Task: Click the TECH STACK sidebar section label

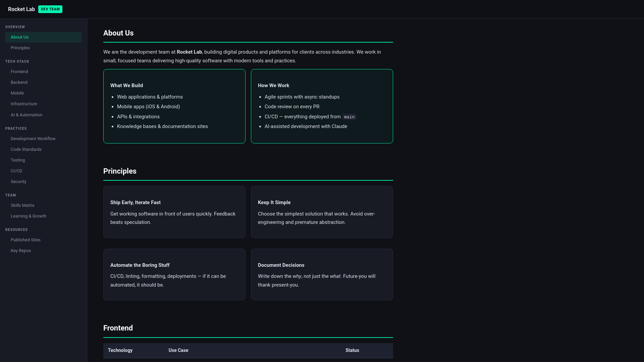Action: (x=17, y=61)
